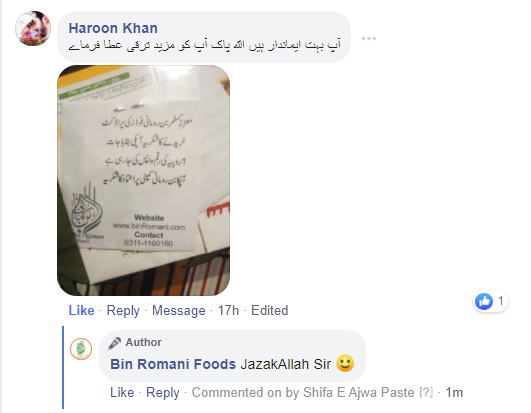This screenshot has width=531, height=413.
Task: Reply to the Bin Romani Foods comment
Action: point(163,393)
